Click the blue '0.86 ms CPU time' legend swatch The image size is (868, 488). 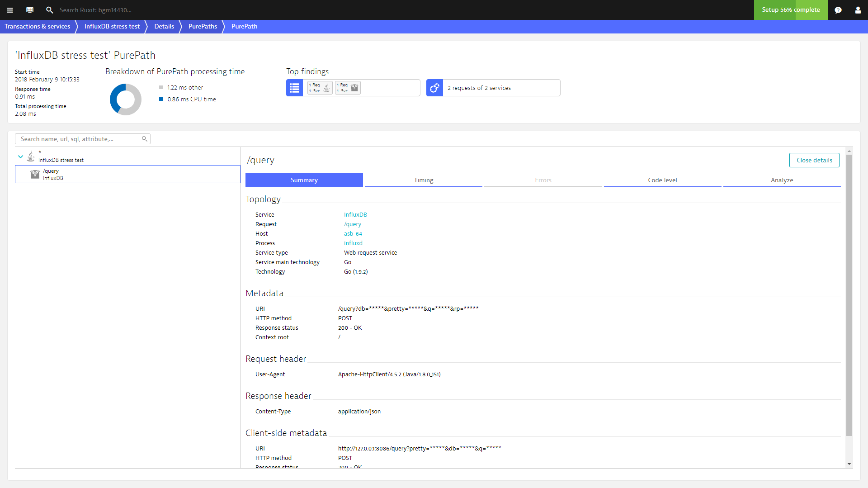click(161, 99)
